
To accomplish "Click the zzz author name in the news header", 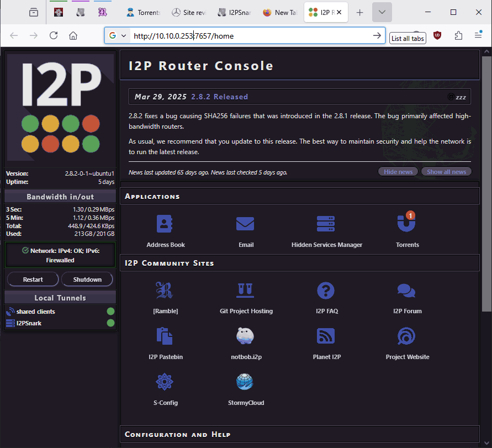I will 461,97.
